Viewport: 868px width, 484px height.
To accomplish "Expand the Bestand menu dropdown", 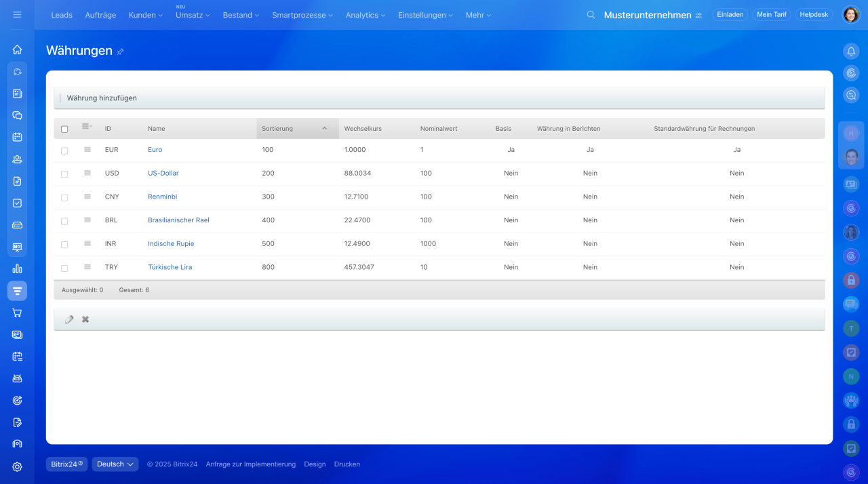I will click(241, 15).
